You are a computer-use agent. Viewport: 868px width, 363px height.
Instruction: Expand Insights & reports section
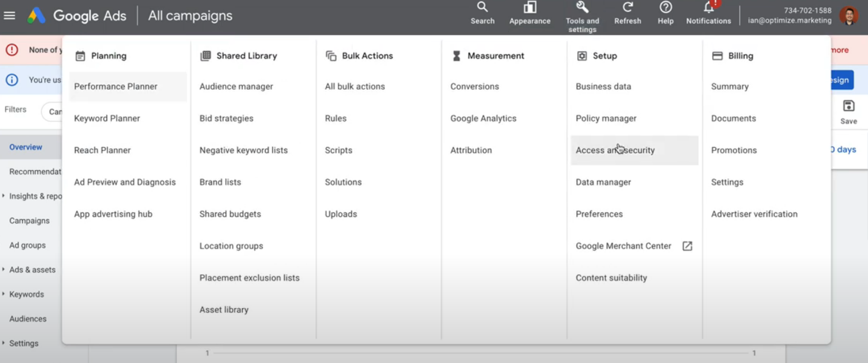point(3,196)
